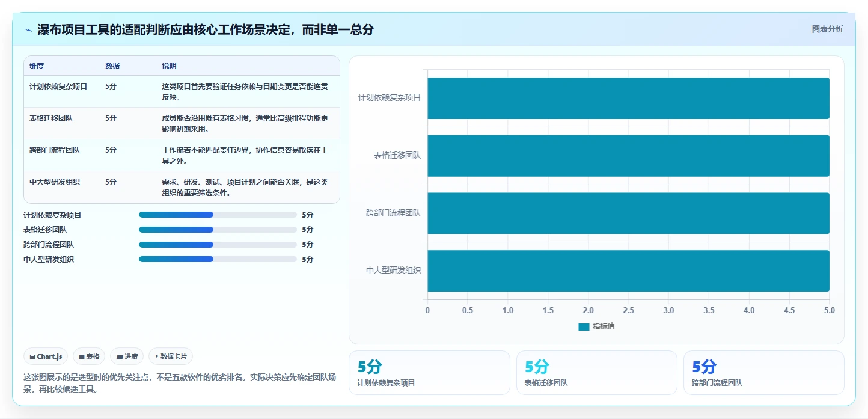Click the small icon before the headline
This screenshot has height=419, width=868.
pos(29,30)
